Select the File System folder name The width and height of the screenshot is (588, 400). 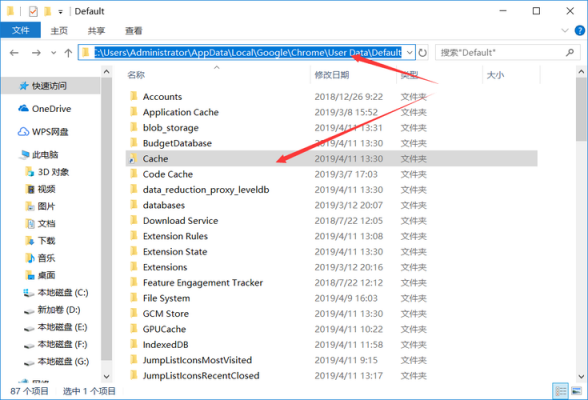pos(166,298)
